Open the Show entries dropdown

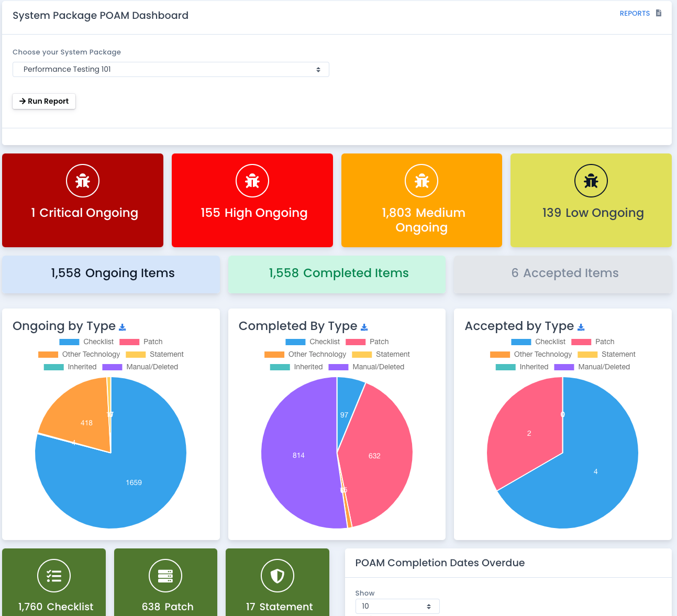[x=397, y=606]
